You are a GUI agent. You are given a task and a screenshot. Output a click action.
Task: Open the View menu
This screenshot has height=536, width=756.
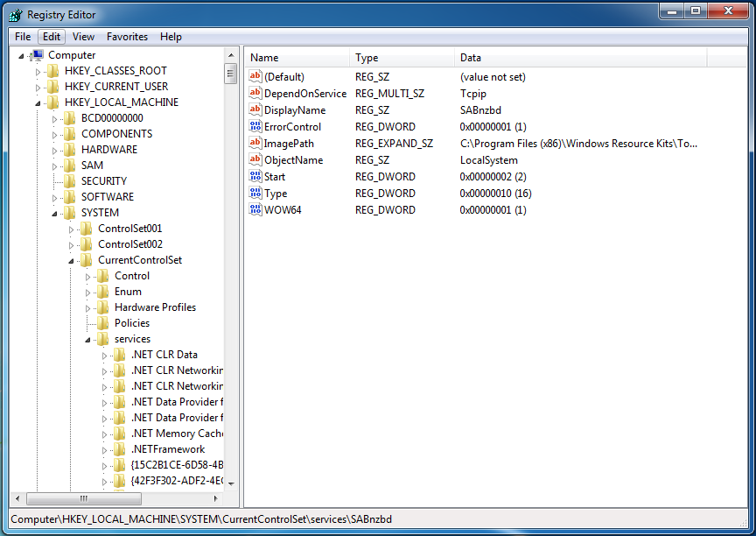[x=83, y=37]
